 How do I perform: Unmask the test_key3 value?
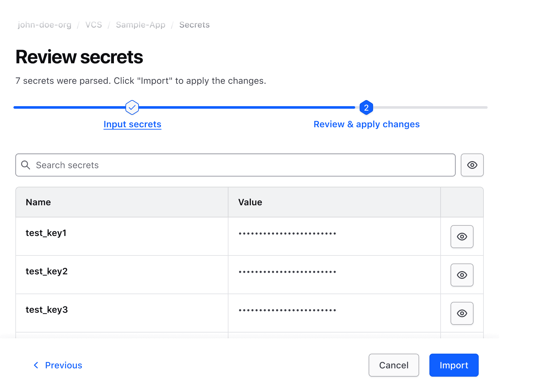click(462, 313)
